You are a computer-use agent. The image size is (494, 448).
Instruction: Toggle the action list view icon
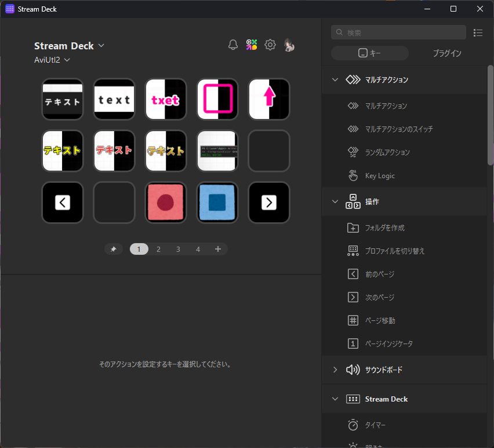[478, 32]
